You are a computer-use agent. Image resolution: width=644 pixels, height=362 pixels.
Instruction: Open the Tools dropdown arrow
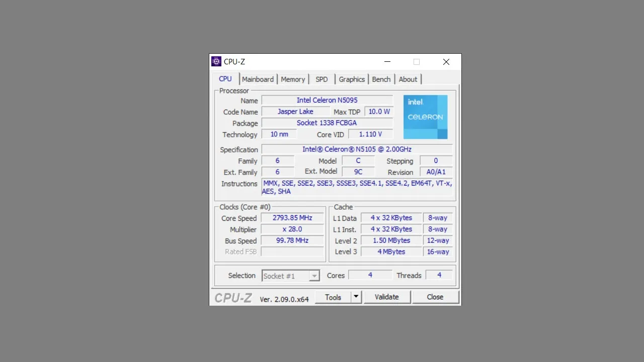356,297
